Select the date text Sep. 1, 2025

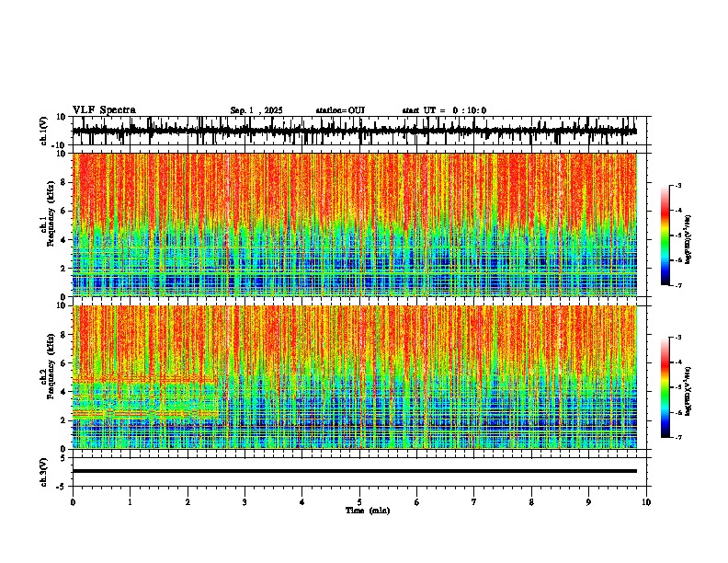click(256, 110)
